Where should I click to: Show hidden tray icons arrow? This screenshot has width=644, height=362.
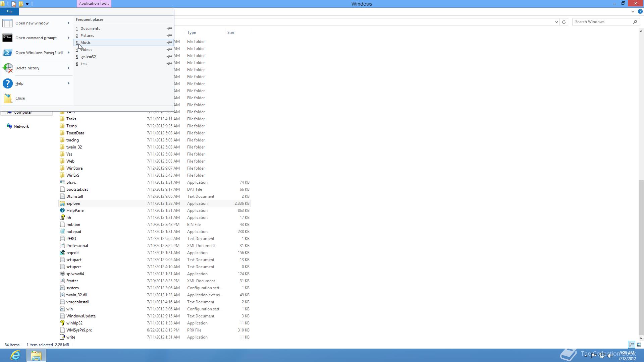(x=586, y=356)
